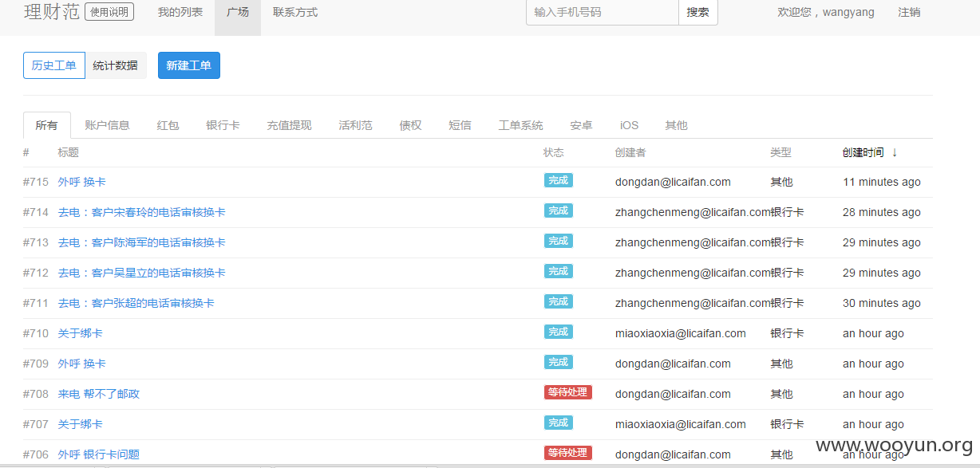Select the 所有 category tab

click(x=47, y=125)
